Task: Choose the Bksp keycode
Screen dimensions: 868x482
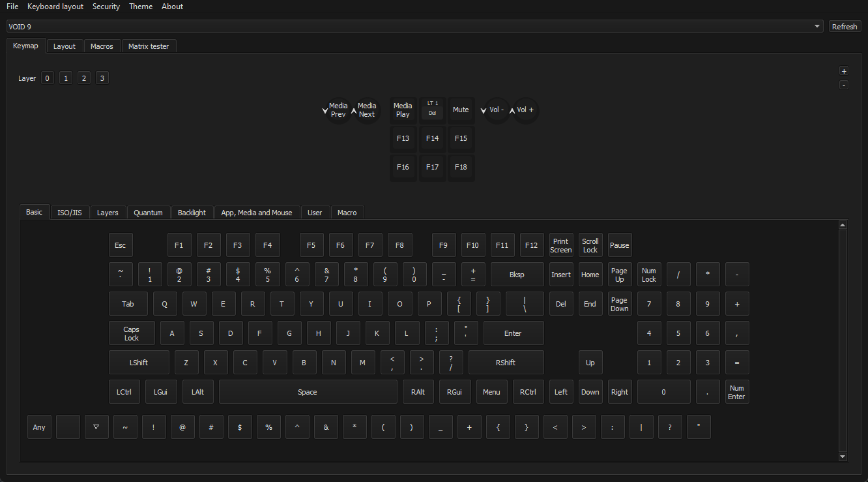Action: [517, 275]
